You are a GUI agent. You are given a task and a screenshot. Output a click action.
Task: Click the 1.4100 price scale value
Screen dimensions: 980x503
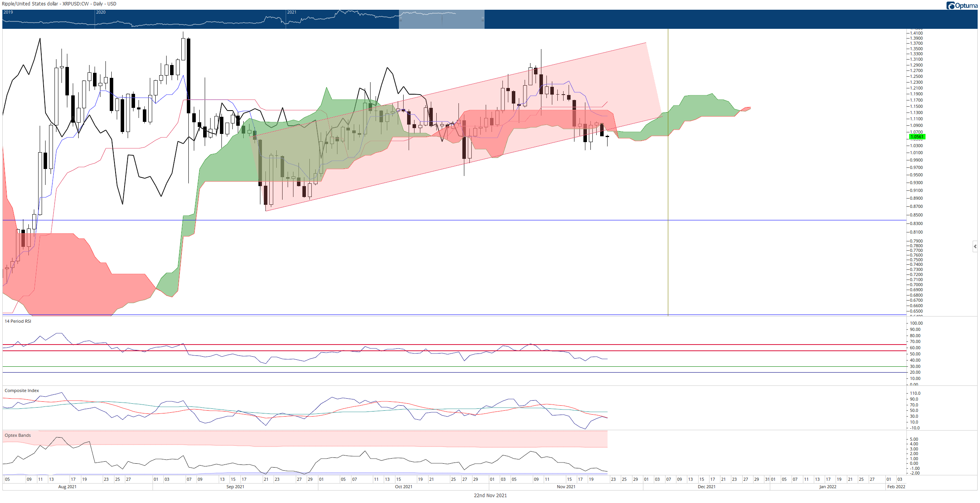916,33
